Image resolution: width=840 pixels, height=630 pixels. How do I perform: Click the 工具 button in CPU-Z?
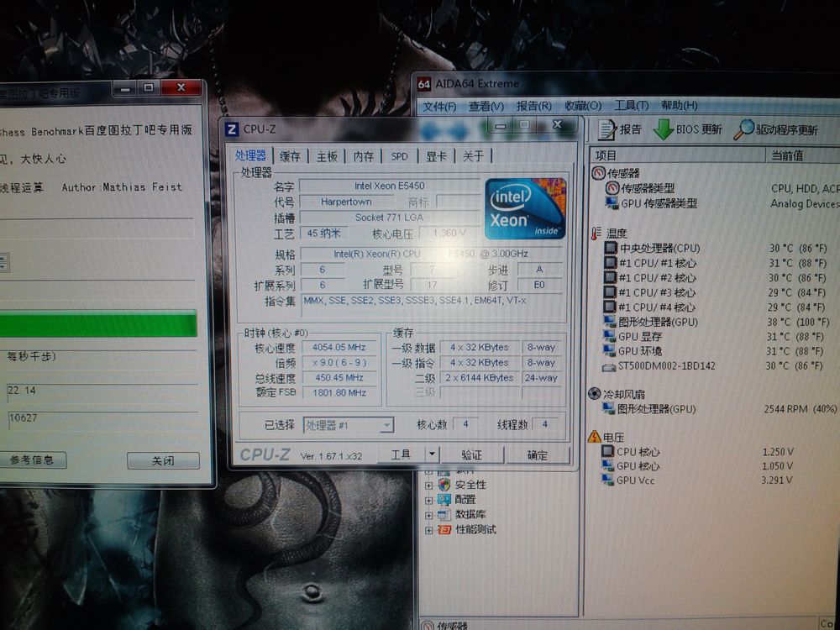(402, 454)
